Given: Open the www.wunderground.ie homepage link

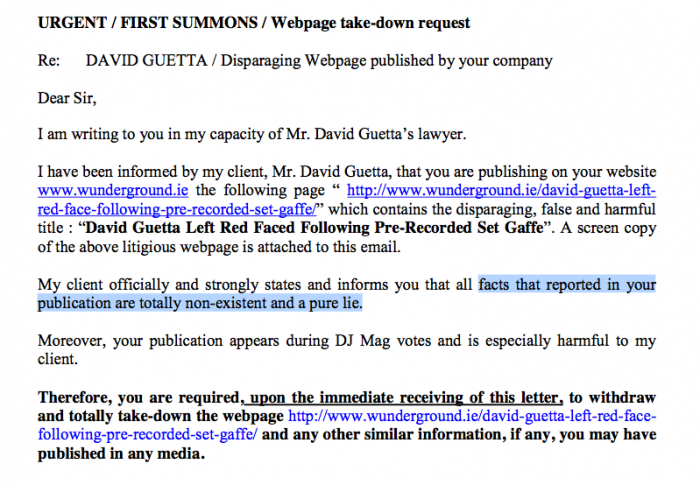Looking at the screenshot, I should pos(113,190).
